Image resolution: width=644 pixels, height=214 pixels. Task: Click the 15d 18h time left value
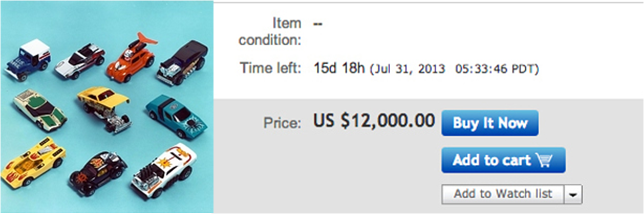click(x=339, y=68)
